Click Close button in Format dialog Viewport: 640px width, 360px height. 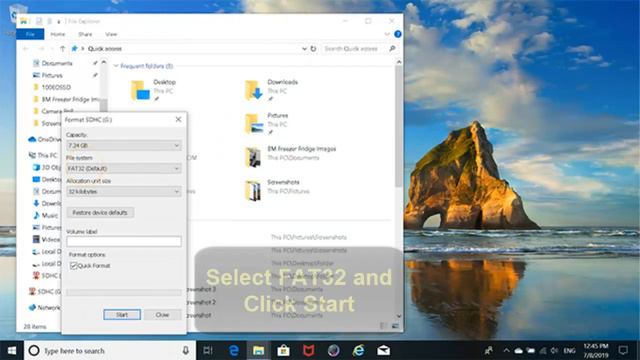click(x=162, y=315)
